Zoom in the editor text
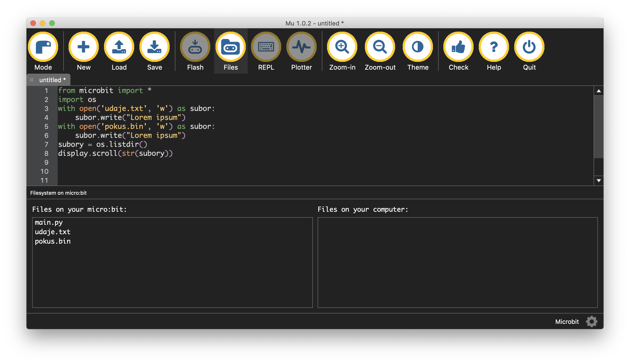The height and width of the screenshot is (364, 630). click(342, 47)
